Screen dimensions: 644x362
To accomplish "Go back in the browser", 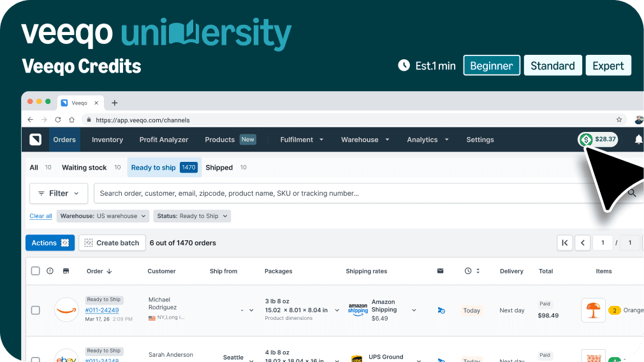I will click(x=31, y=120).
